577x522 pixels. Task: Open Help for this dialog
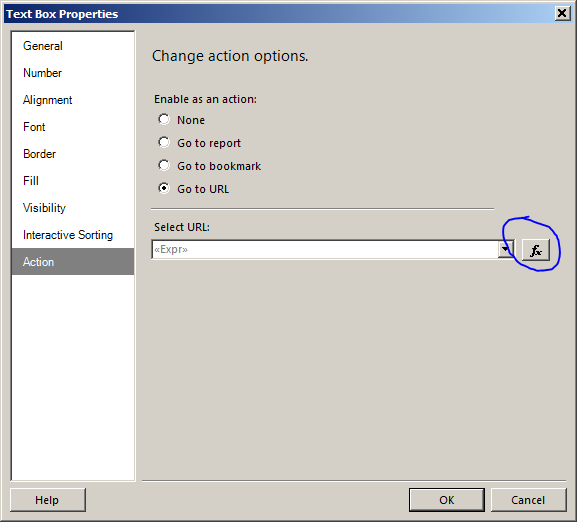(x=48, y=500)
